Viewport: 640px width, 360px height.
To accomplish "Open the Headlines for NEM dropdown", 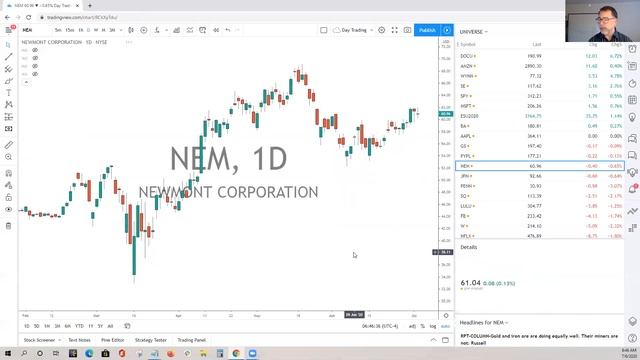I will (x=484, y=322).
